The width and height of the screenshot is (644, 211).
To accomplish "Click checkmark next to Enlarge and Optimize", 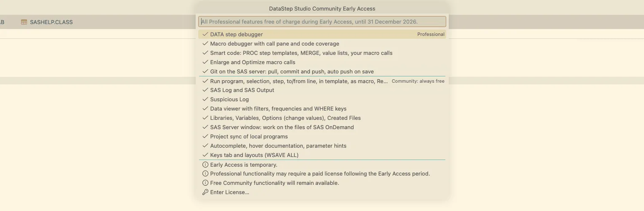I will (205, 62).
